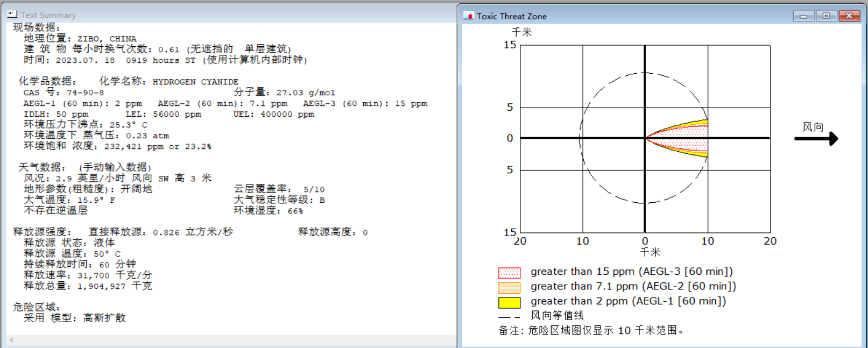Click the wind direction arrow

[816, 139]
